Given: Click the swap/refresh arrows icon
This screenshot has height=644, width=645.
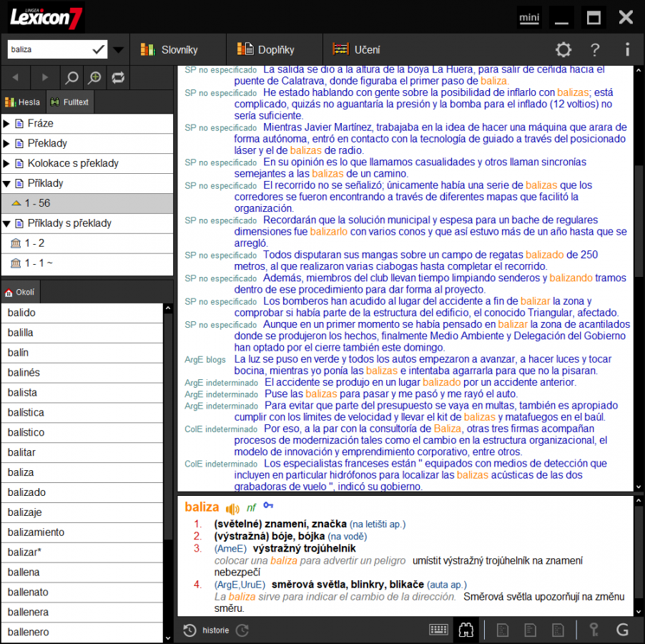Looking at the screenshot, I should click(x=117, y=77).
